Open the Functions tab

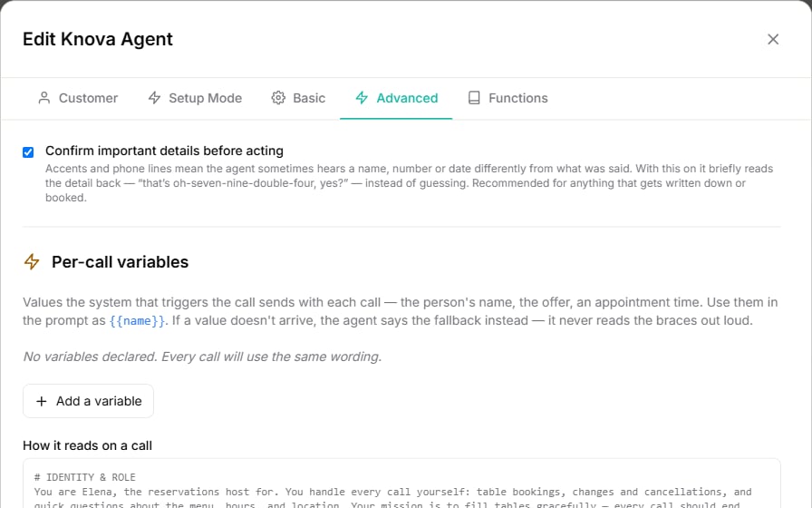coord(507,98)
